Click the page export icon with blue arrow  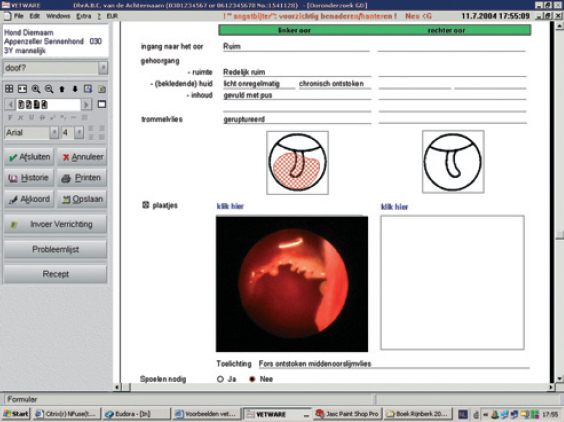click(88, 89)
